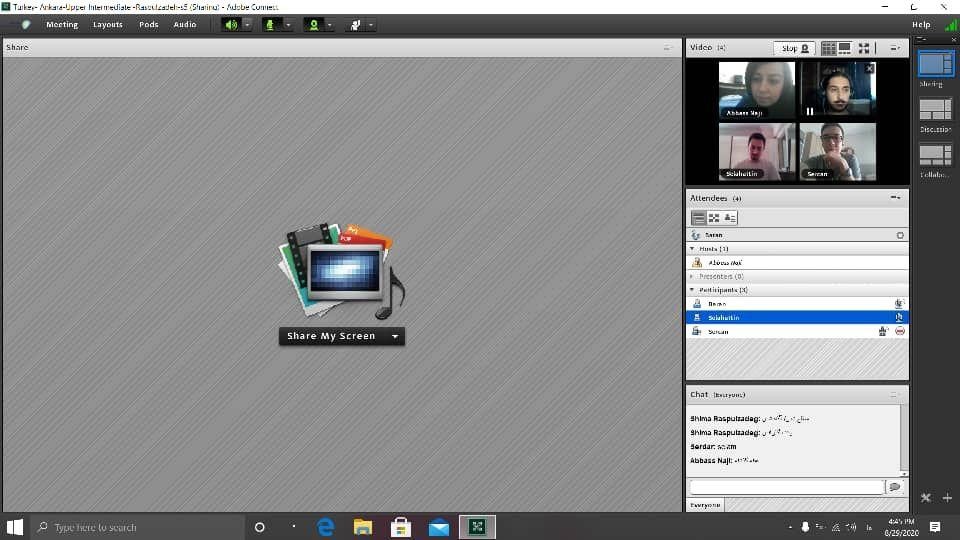The image size is (960, 540).
Task: Toggle the webcam from the toolbar
Action: (313, 24)
